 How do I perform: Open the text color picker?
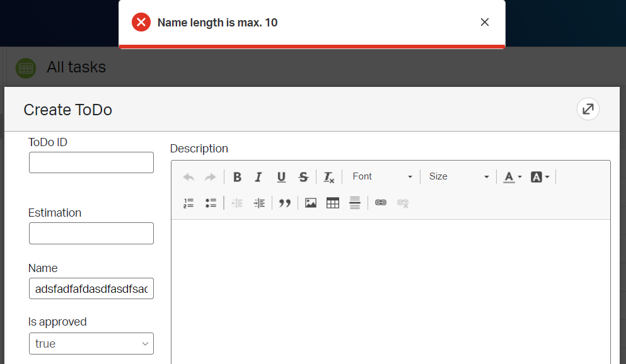click(513, 177)
